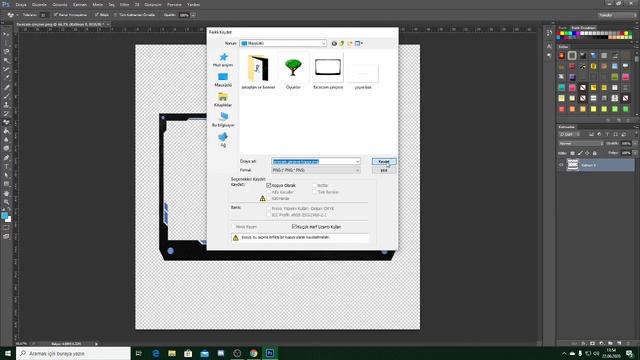Screen dimensions: 640x360
Task: Open the Dosya menu
Action: [20, 4]
